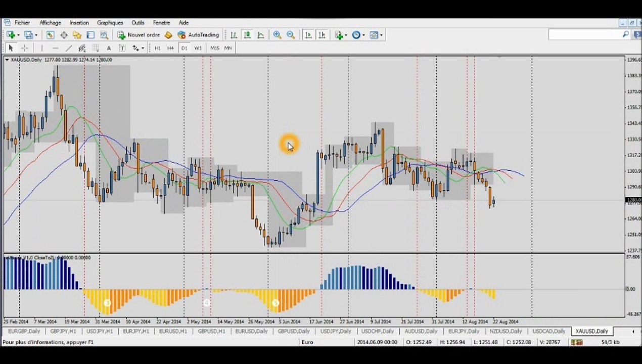Image resolution: width=642 pixels, height=364 pixels.
Task: Zoom in on the chart
Action: [x=277, y=35]
